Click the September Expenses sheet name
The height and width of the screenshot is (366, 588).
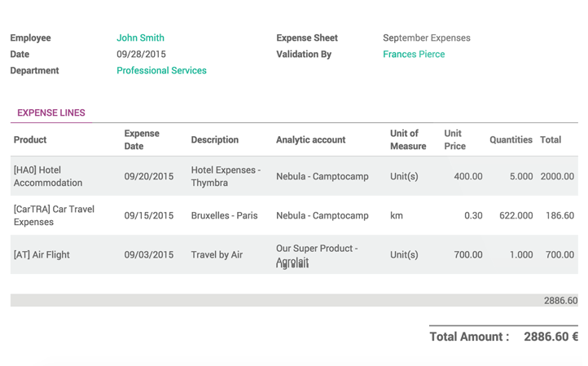click(x=427, y=38)
